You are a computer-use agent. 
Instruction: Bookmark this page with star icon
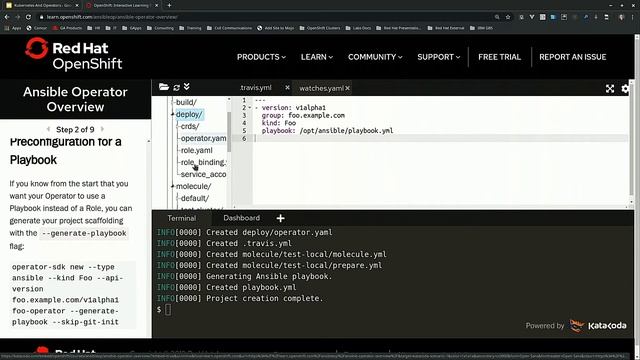(x=508, y=17)
